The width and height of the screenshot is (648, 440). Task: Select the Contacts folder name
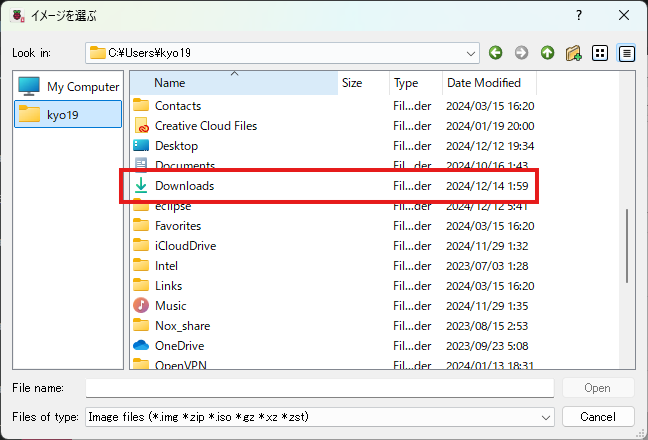(x=178, y=106)
